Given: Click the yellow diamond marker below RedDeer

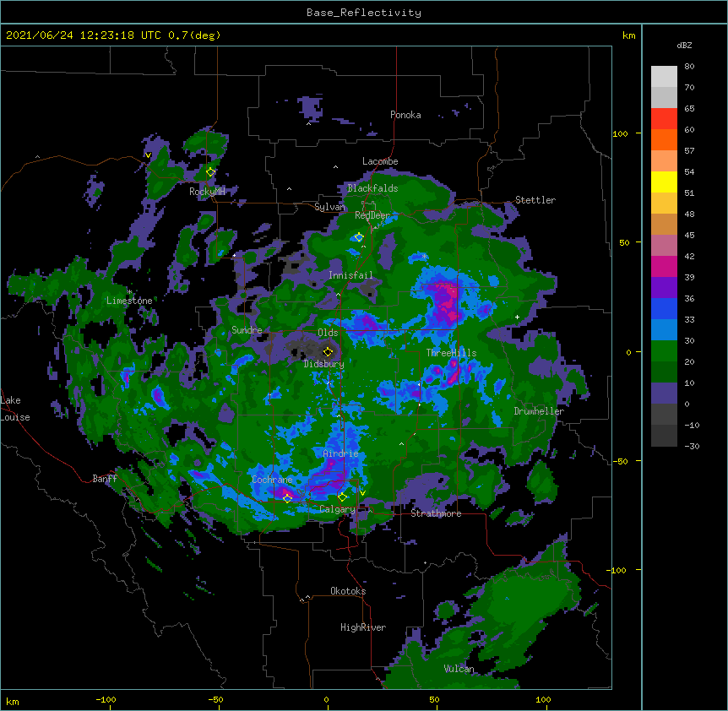Looking at the screenshot, I should coord(359,237).
